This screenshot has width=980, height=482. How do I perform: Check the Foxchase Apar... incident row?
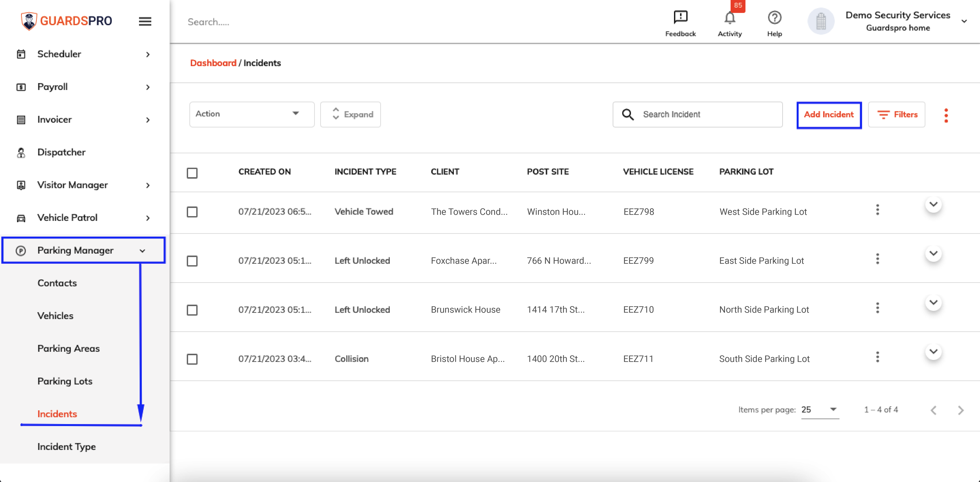pyautogui.click(x=192, y=261)
